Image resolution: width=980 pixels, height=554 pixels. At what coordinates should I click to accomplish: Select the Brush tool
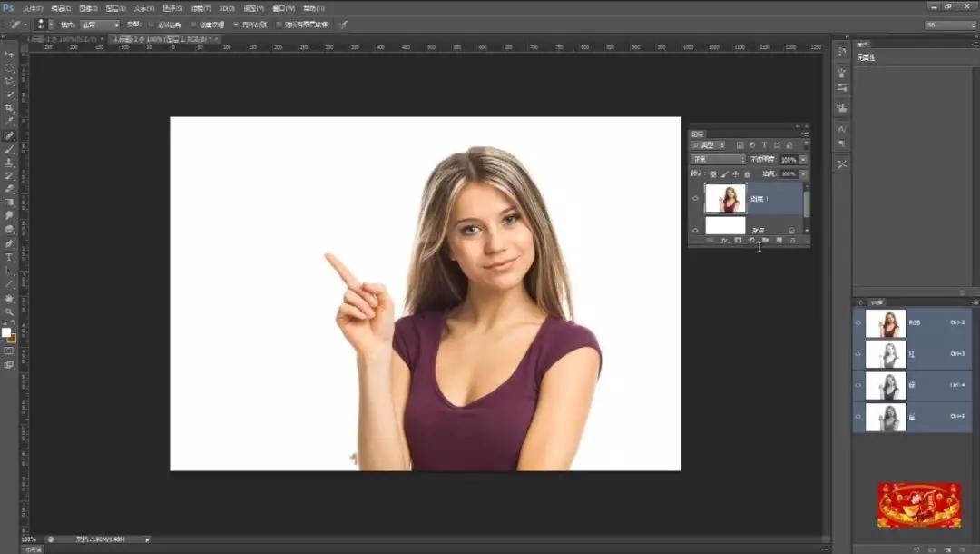tap(9, 150)
